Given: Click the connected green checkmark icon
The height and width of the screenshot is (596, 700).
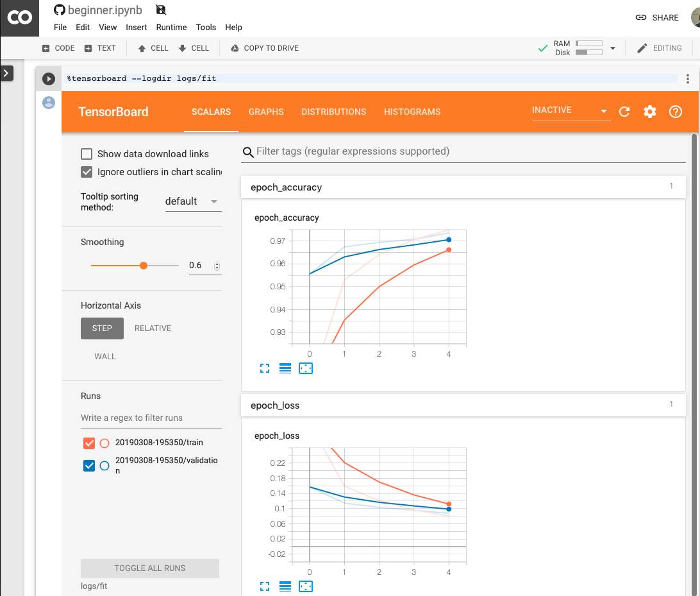Looking at the screenshot, I should point(543,48).
